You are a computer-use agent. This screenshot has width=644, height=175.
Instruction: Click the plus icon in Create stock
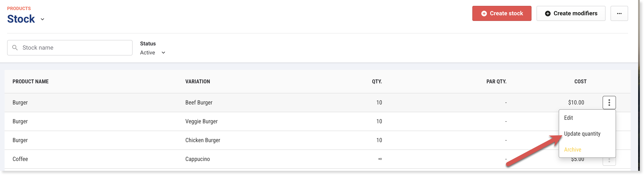click(x=484, y=14)
